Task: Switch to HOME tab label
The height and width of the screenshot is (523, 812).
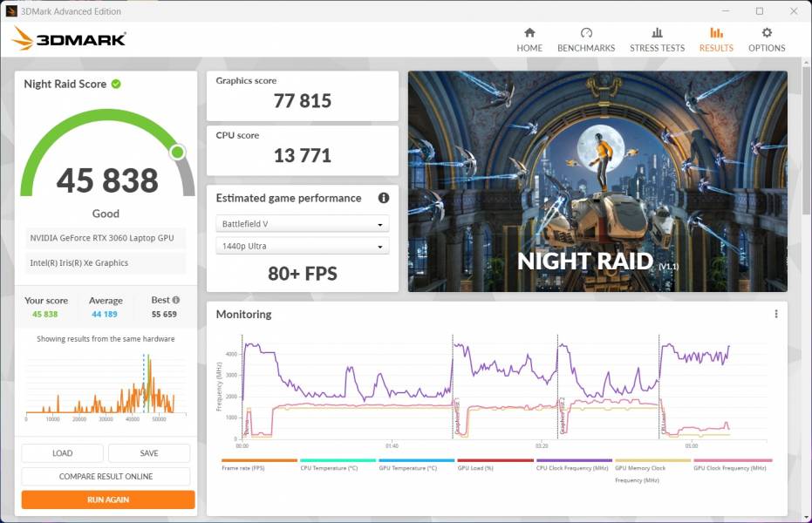Action: coord(529,48)
